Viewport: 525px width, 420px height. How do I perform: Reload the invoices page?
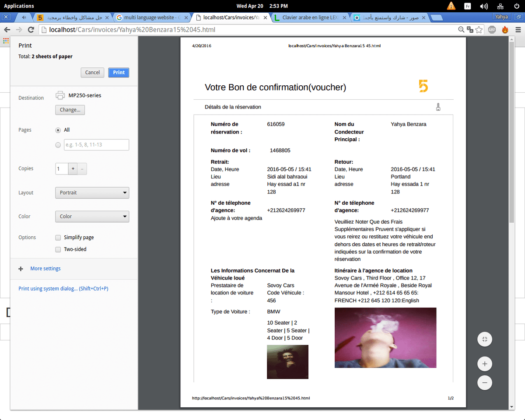point(31,29)
